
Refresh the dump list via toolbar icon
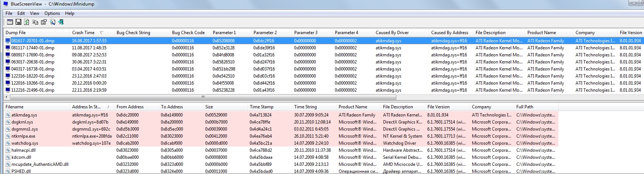pyautogui.click(x=27, y=22)
